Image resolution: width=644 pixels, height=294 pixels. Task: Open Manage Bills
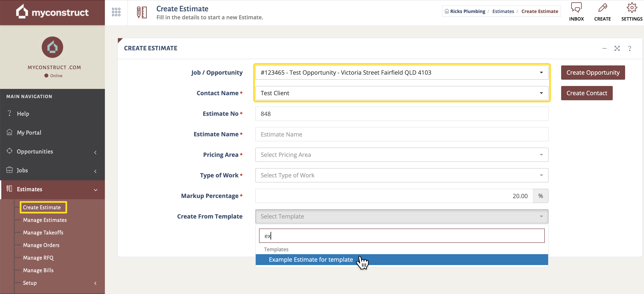(38, 270)
